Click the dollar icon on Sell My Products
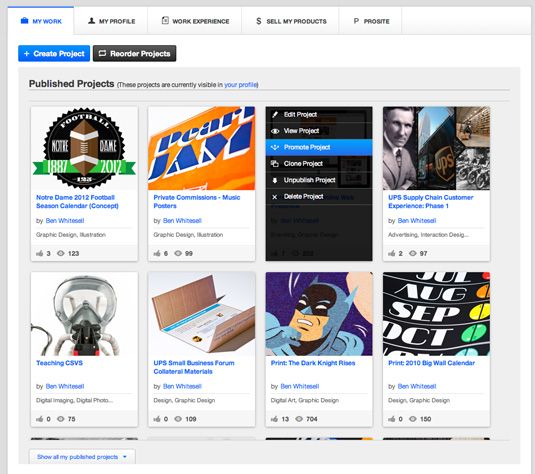Image resolution: width=535 pixels, height=474 pixels. pyautogui.click(x=259, y=21)
